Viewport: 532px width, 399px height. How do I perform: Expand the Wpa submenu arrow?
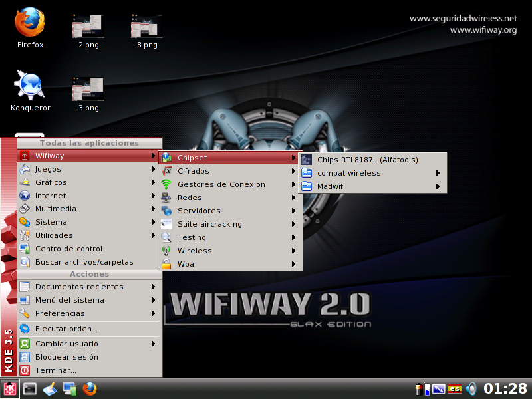[293, 264]
